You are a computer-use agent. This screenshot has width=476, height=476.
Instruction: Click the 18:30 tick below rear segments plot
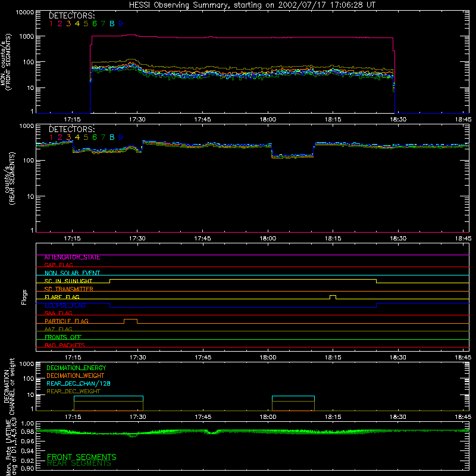coord(398,239)
